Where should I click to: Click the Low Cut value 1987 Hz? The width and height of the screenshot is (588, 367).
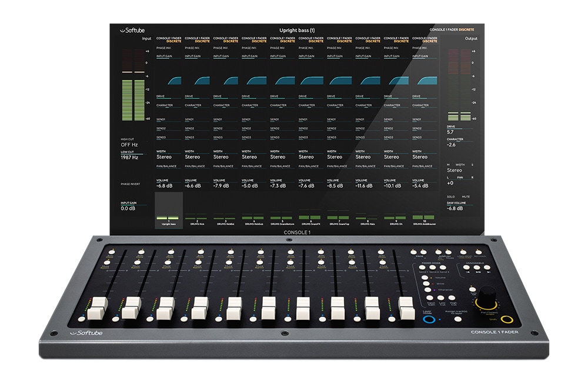coord(129,158)
